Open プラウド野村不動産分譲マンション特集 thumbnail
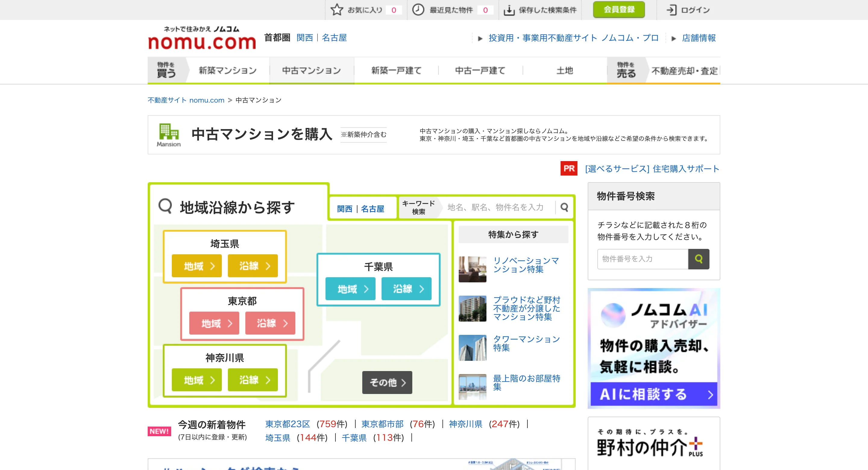The width and height of the screenshot is (868, 470). 472,309
